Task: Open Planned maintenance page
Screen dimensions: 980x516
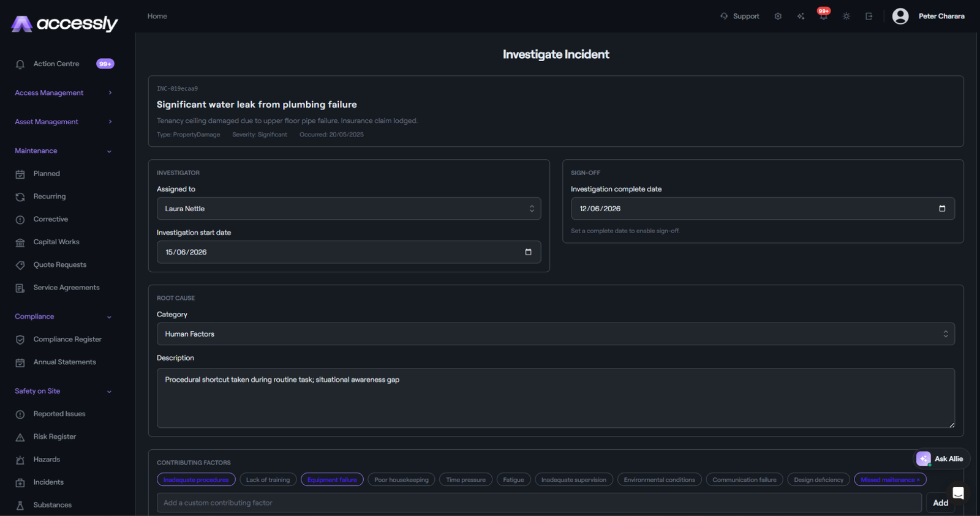Action: [x=47, y=174]
